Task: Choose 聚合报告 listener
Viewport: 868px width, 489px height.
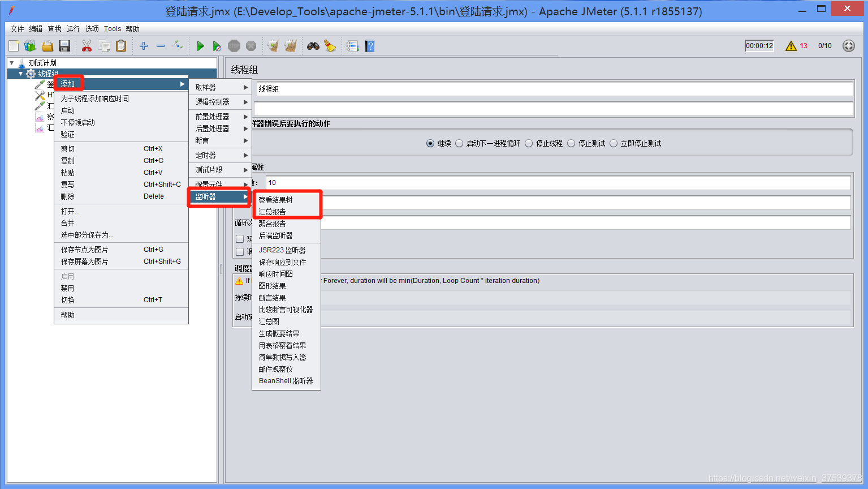Action: click(x=286, y=224)
